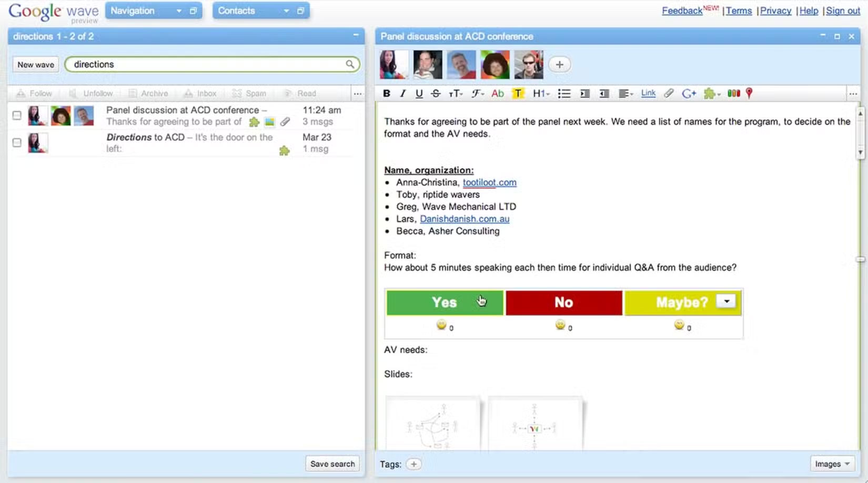Vote Yes in the poll gadget
This screenshot has height=483, width=868.
click(445, 302)
